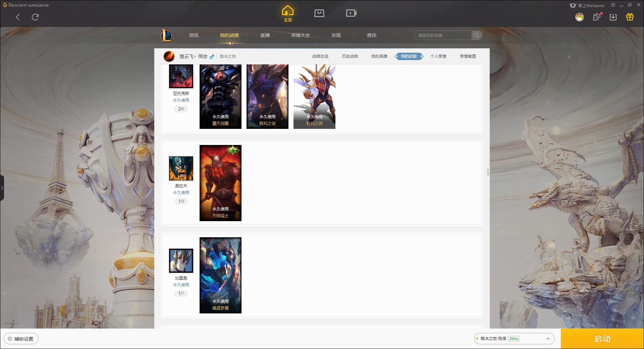Image resolution: width=644 pixels, height=349 pixels.
Task: Click the 裁决之地 server label in the profile header
Action: tap(228, 56)
